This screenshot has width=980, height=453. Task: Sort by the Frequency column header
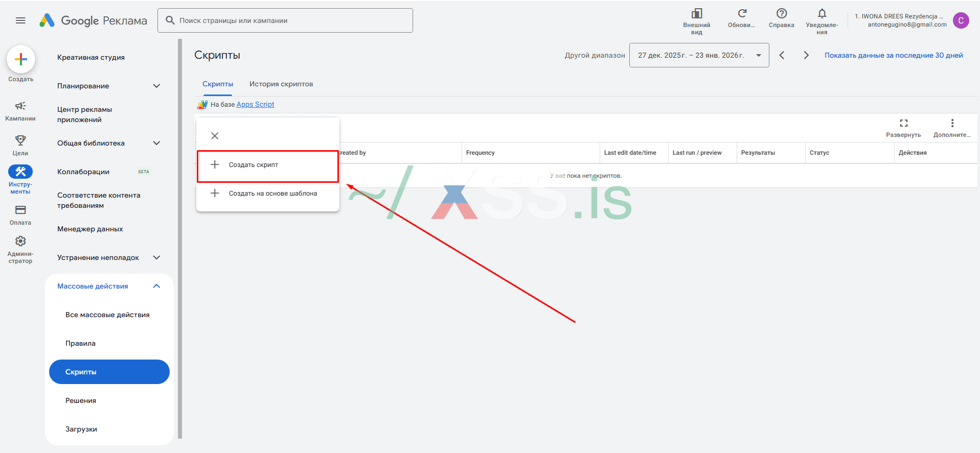coord(481,153)
